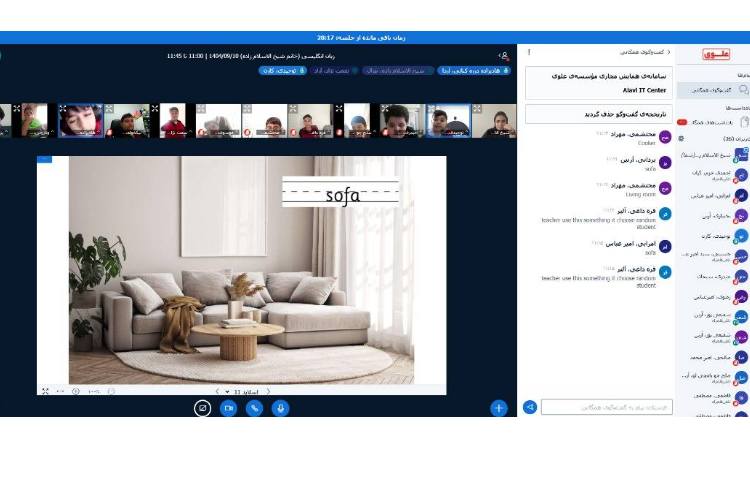Click the blue plus actions button
Image resolution: width=750 pixels, height=480 pixels.
tap(498, 408)
